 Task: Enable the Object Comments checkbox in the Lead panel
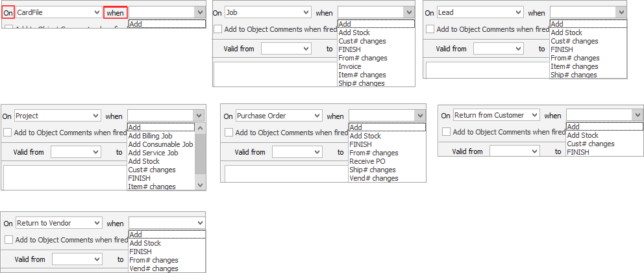(430, 29)
